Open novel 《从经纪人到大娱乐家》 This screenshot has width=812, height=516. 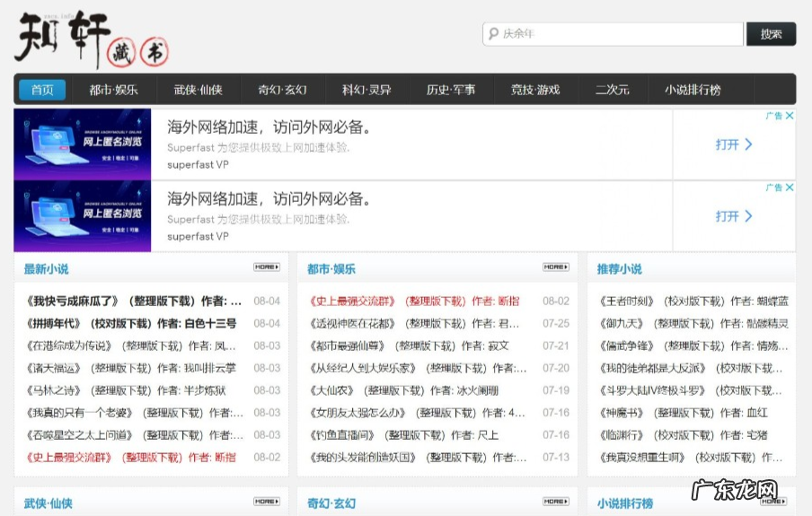[418, 368]
